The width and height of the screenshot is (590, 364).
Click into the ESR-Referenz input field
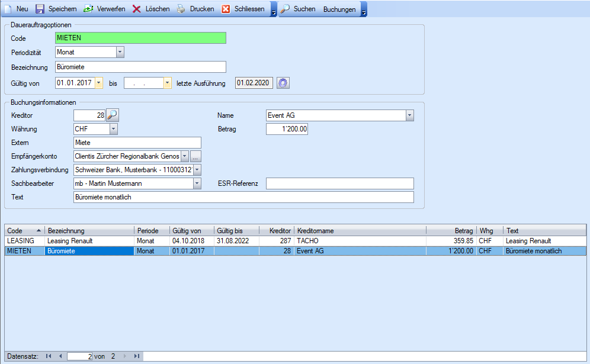pyautogui.click(x=339, y=183)
